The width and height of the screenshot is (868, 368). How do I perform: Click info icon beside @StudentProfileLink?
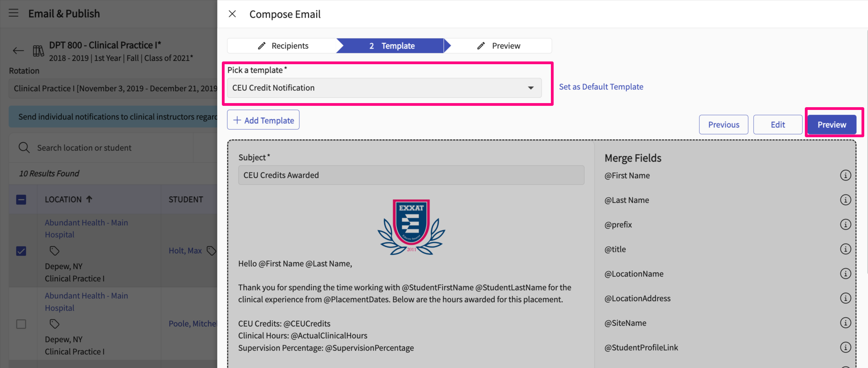click(x=845, y=348)
